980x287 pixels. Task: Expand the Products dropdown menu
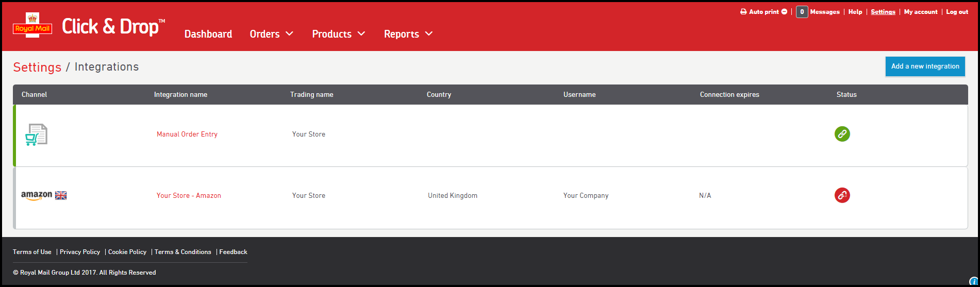[x=338, y=34]
